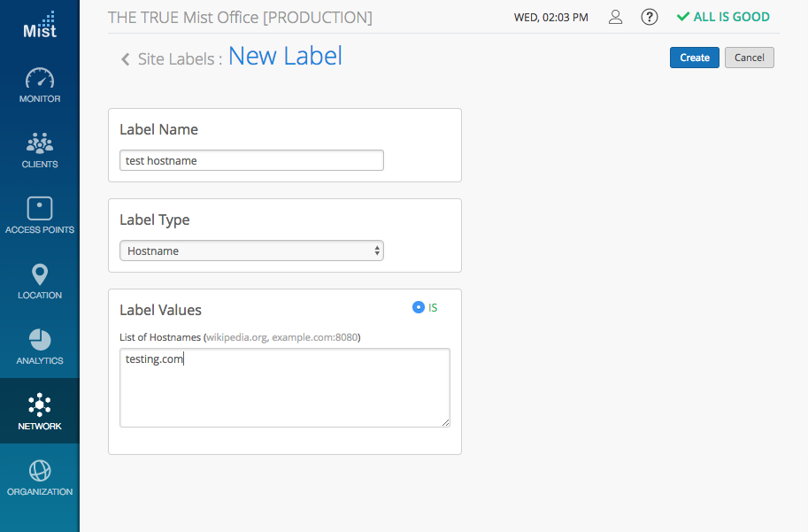The height and width of the screenshot is (532, 808).
Task: Click the Cancel button
Action: 749,58
